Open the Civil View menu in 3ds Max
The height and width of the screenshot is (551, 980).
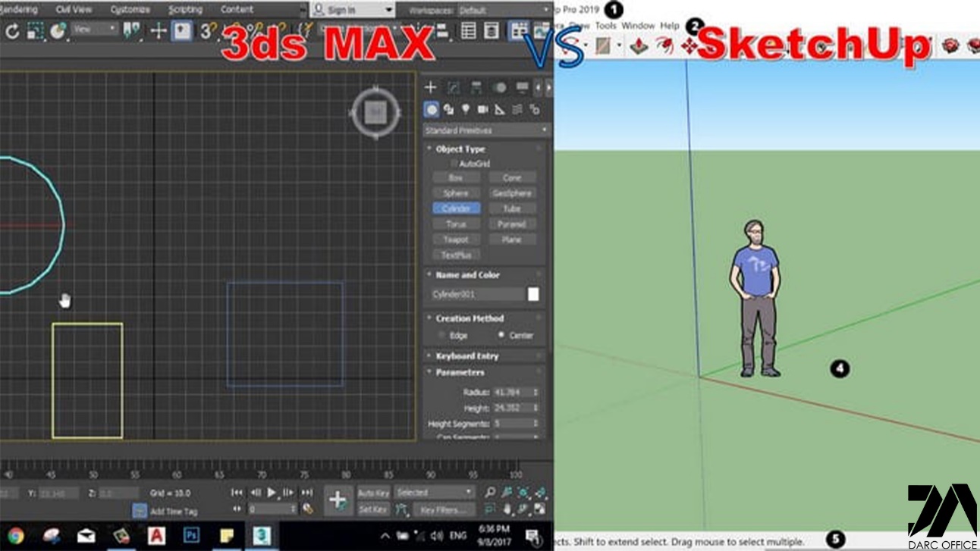[74, 10]
